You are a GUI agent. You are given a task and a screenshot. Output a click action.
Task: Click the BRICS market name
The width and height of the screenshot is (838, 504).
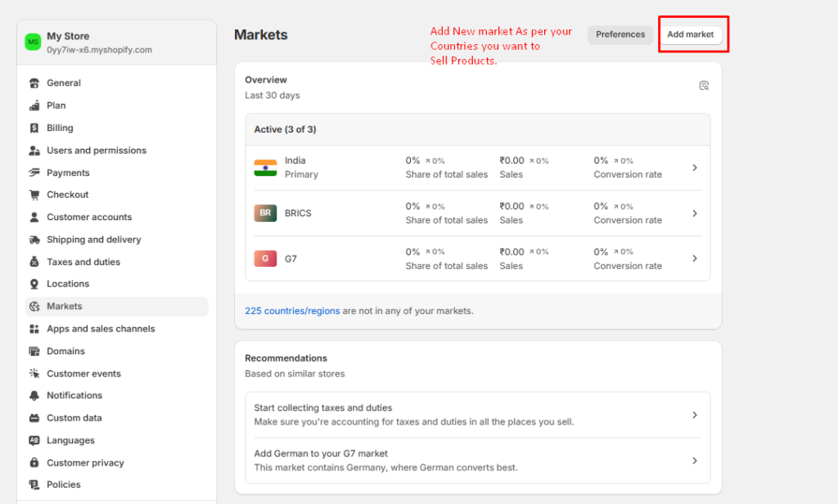pos(298,214)
